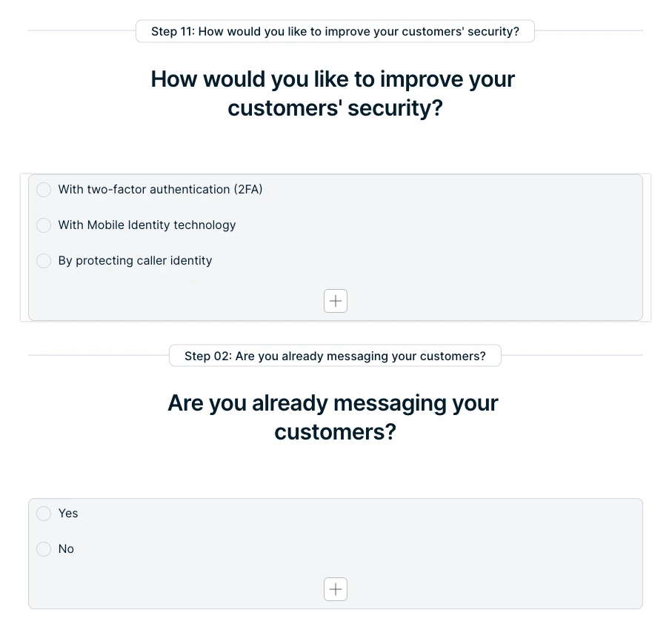Click the plus icon under security options
The width and height of the screenshot is (672, 630).
336,301
